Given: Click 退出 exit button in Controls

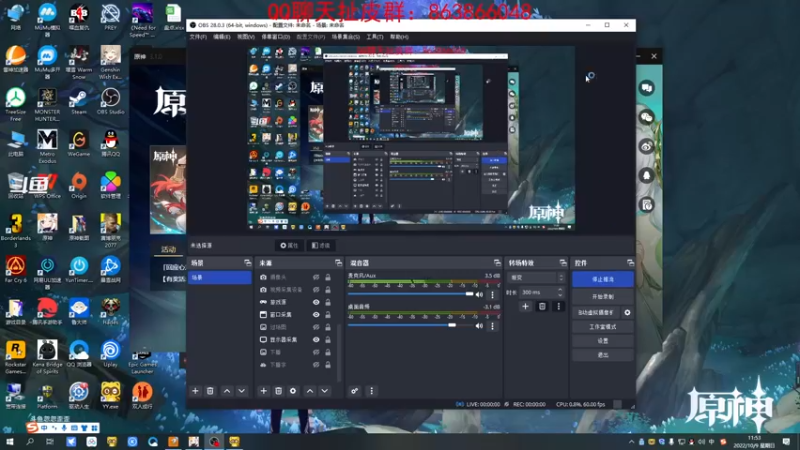Looking at the screenshot, I should (603, 355).
